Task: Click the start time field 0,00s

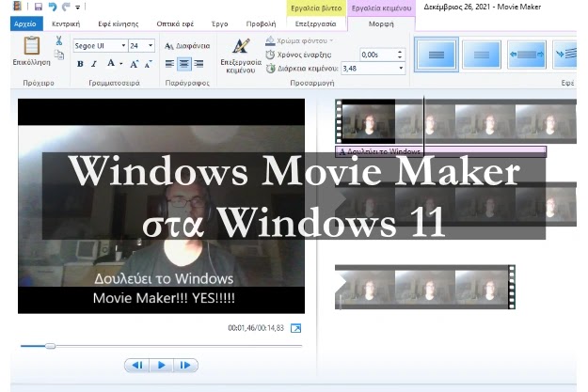Action: click(x=377, y=55)
